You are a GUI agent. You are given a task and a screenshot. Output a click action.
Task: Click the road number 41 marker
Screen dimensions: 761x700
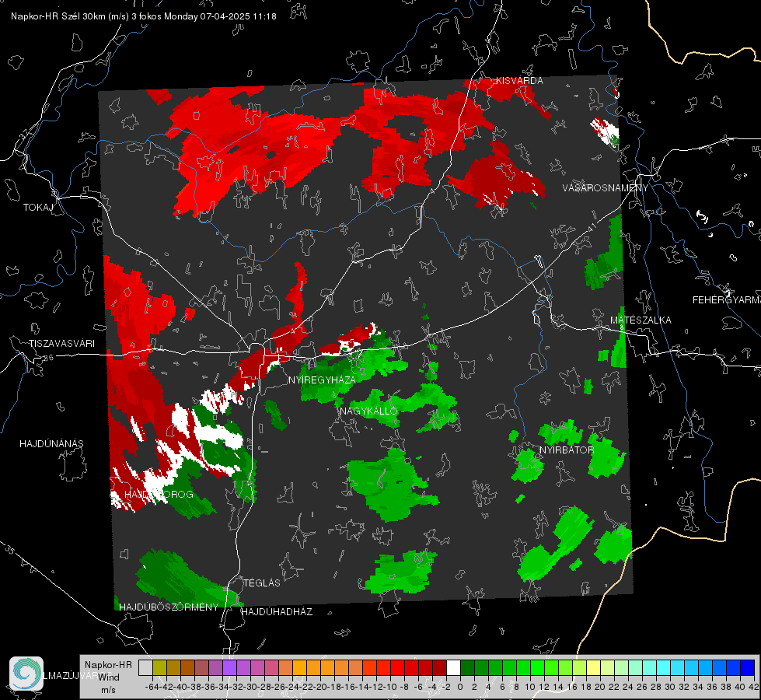pyautogui.click(x=591, y=227)
